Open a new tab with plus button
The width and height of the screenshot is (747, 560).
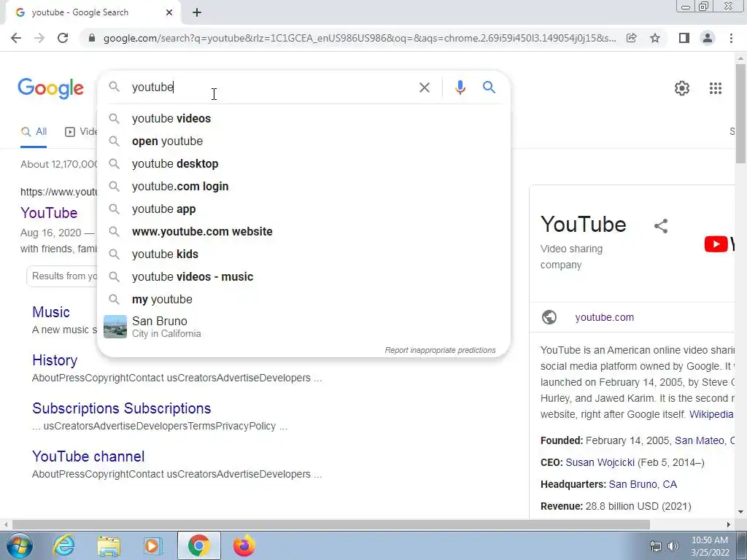coord(197,12)
